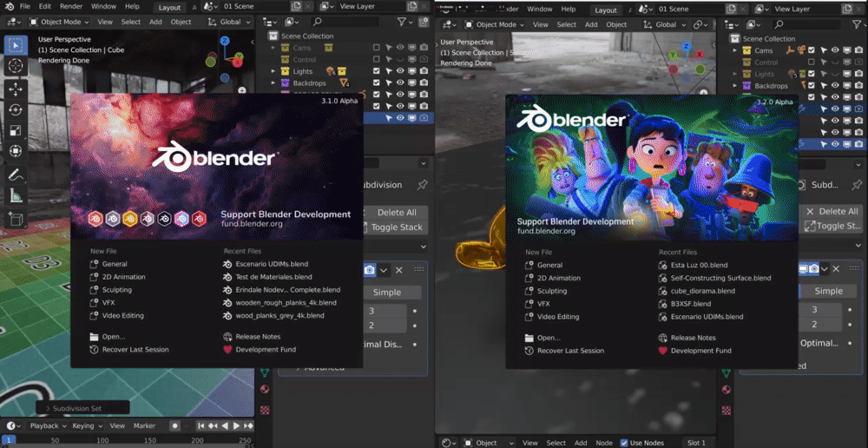Select the Scale tool in left window

pos(16,131)
